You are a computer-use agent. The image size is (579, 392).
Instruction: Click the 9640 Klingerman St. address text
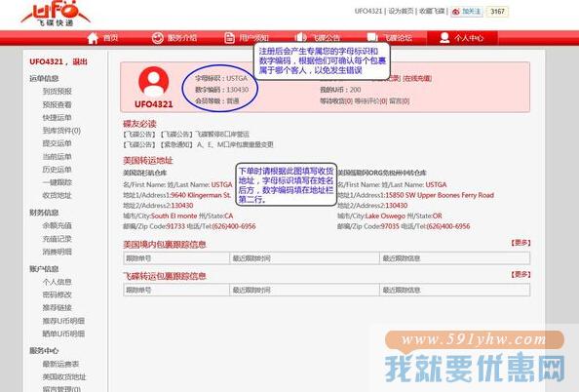click(201, 195)
